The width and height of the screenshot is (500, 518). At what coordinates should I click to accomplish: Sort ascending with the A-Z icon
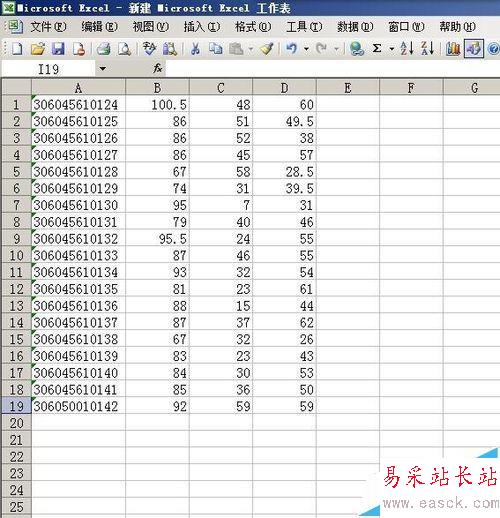click(x=407, y=49)
